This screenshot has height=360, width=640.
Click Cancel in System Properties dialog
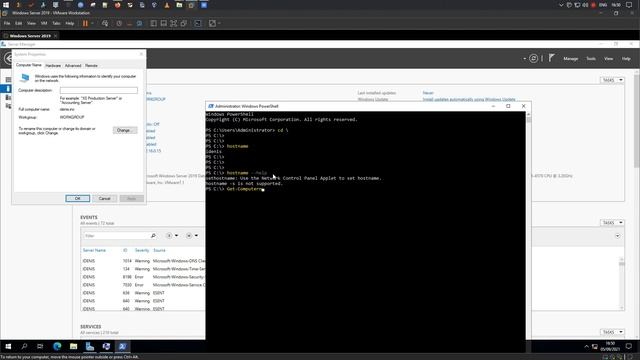point(104,198)
